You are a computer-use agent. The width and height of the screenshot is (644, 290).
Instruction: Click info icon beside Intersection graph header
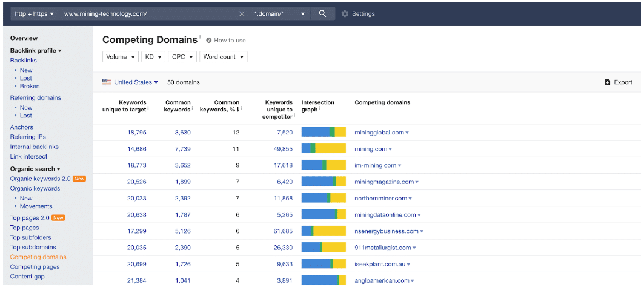coord(319,109)
